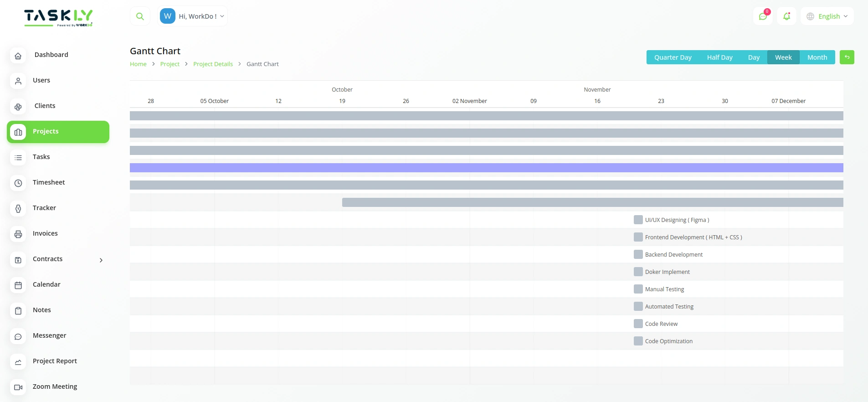
Task: Open the chat messages icon
Action: pos(763,16)
